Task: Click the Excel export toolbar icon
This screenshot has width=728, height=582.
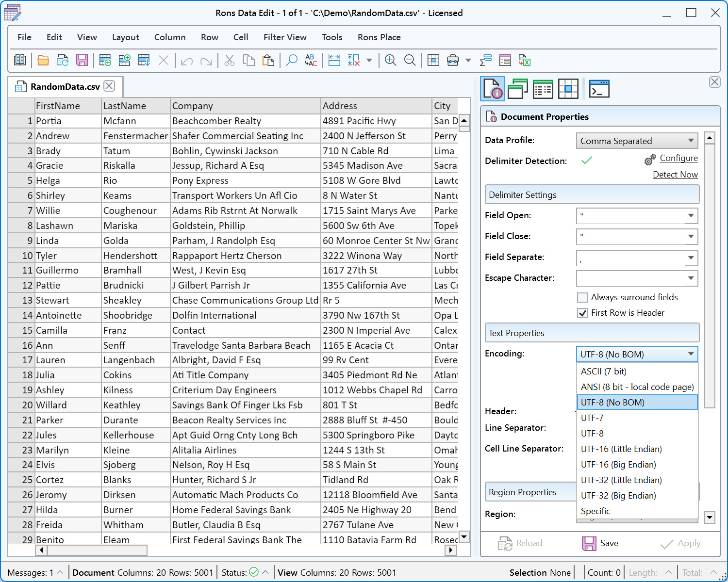Action: pos(525,60)
